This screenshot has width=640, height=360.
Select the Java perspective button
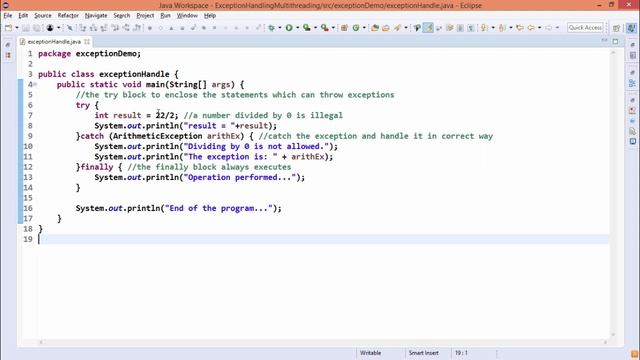point(631,28)
